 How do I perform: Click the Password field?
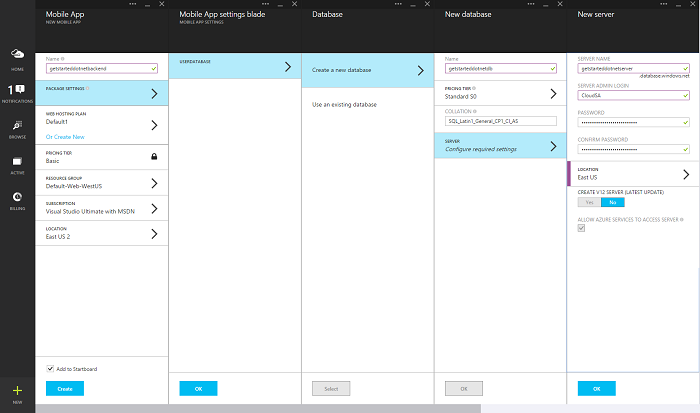tap(633, 122)
